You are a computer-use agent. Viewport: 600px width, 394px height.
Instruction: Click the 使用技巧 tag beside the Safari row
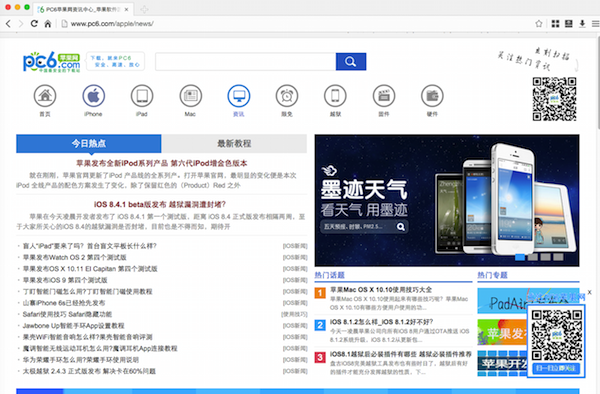pyautogui.click(x=294, y=314)
